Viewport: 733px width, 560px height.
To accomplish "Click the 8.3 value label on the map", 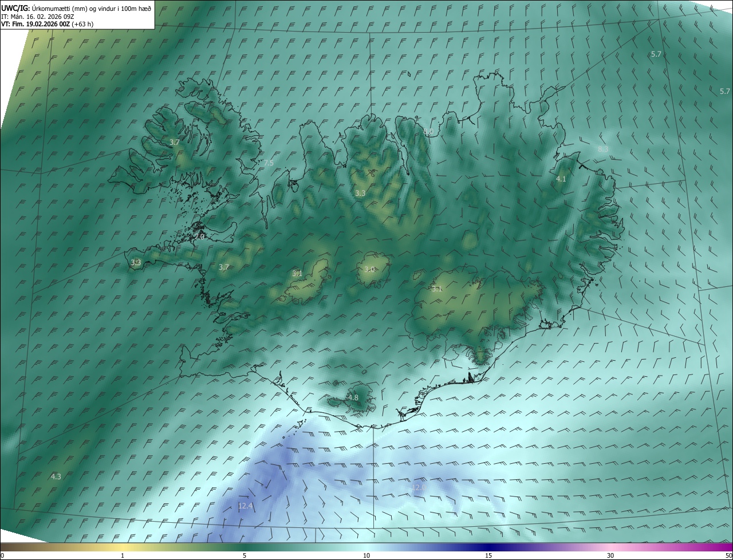I will (x=603, y=149).
